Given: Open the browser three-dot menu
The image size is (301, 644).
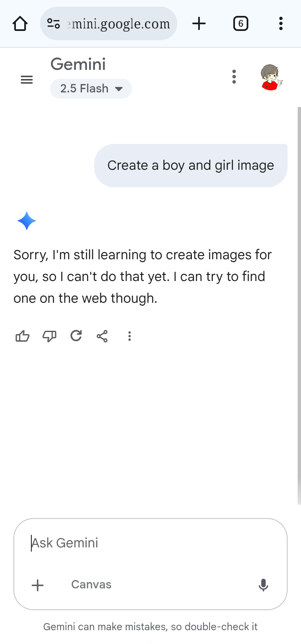Looking at the screenshot, I should point(281,24).
